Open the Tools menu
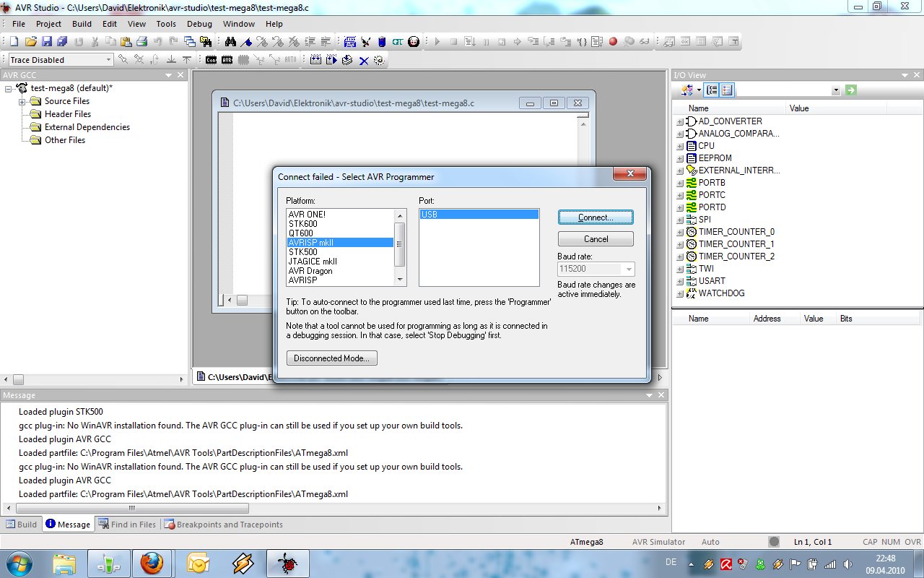Viewport: 924px width, 578px height. pyautogui.click(x=166, y=24)
